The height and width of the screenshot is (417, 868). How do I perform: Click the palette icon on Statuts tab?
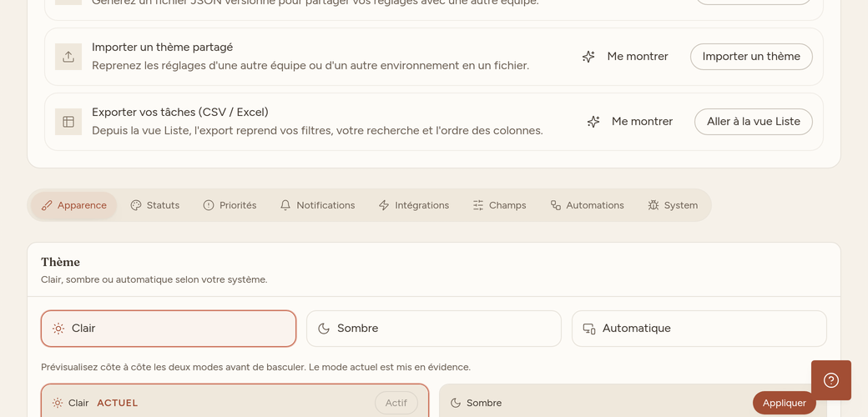[135, 205]
